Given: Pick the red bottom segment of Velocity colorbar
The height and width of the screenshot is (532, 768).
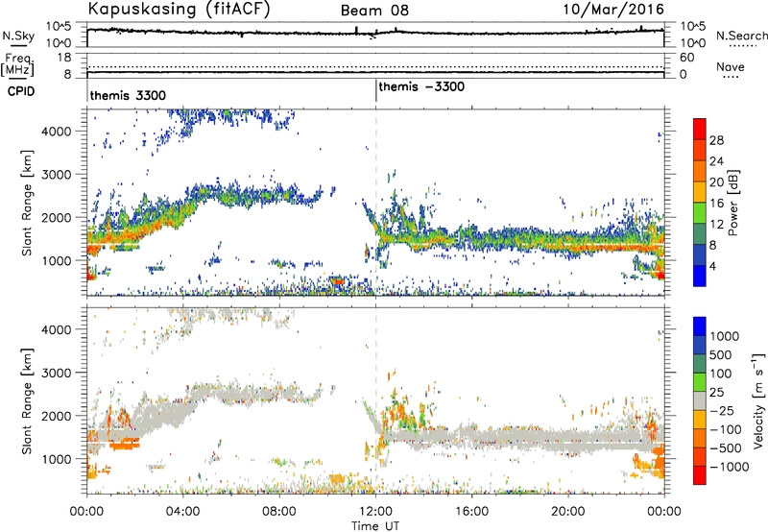Looking at the screenshot, I should point(700,475).
